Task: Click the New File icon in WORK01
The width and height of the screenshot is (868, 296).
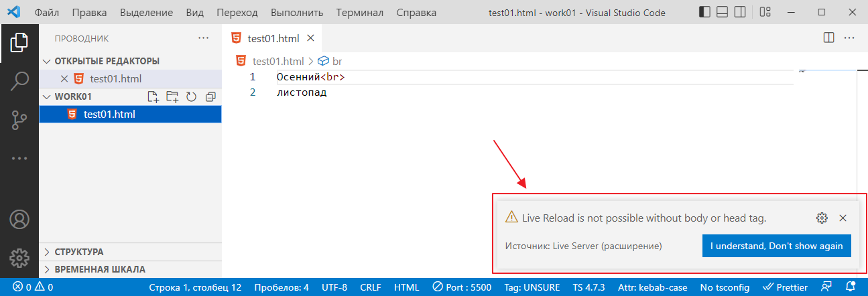Action: [x=153, y=96]
